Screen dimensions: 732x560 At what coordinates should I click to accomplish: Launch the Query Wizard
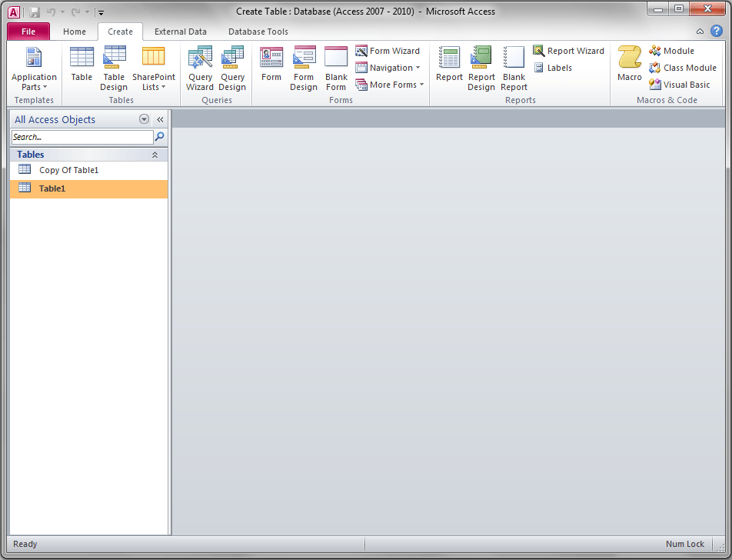200,68
